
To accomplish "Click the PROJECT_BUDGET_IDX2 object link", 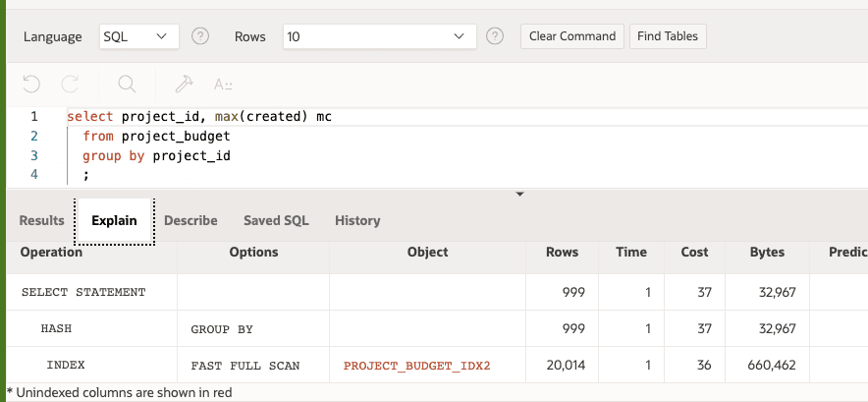I will click(417, 366).
